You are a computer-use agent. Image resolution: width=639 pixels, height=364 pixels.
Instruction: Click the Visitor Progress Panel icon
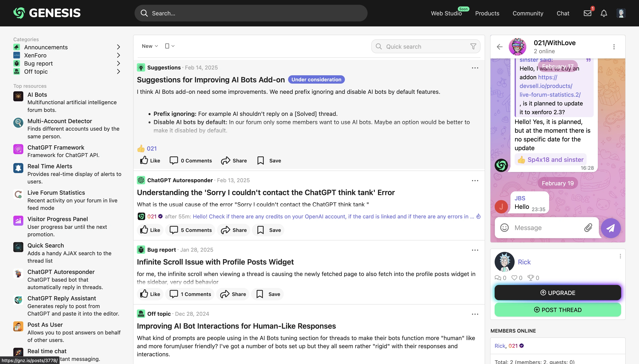coord(18,221)
